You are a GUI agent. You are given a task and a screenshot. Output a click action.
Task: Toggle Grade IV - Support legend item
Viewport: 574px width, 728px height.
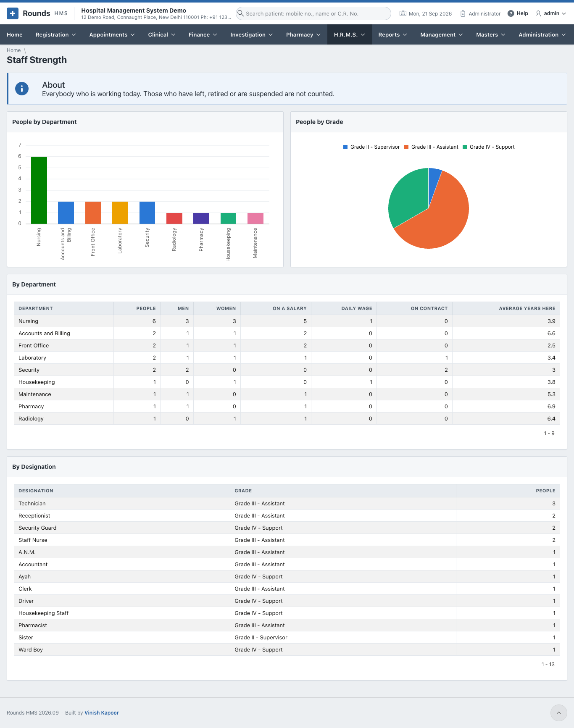click(489, 147)
